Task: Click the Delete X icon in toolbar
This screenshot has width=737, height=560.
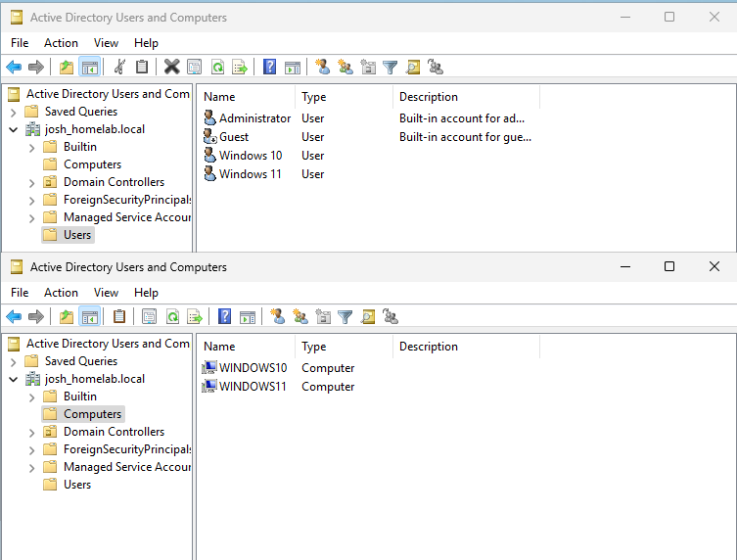Action: (x=171, y=68)
